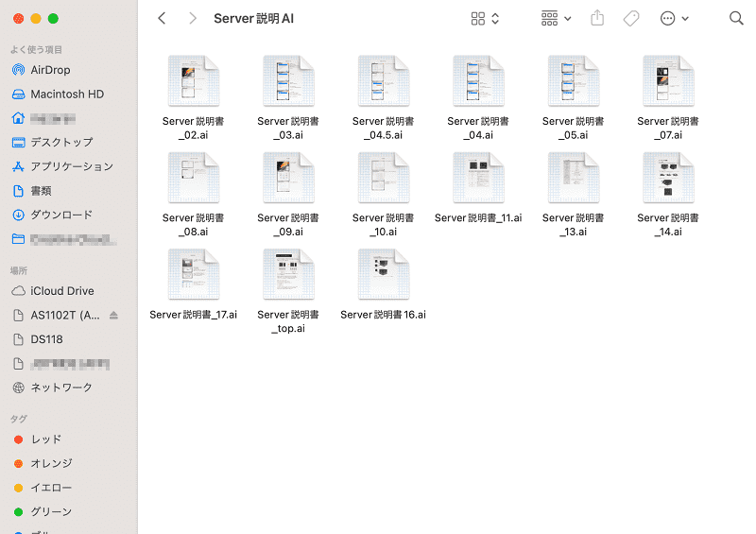The image size is (756, 534).
Task: Filter by the イエロー tag
Action: click(x=68, y=488)
